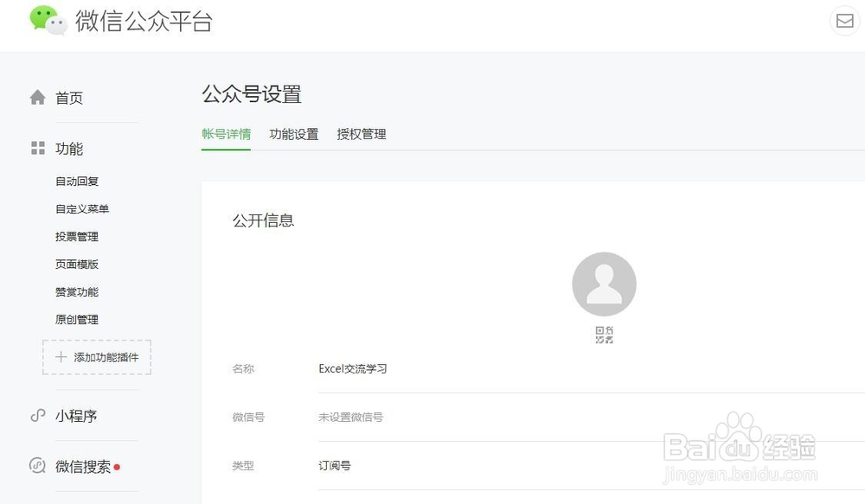Viewport: 865px width, 504px height.
Task: Open the 小程序 section via its link icon
Action: 37,416
